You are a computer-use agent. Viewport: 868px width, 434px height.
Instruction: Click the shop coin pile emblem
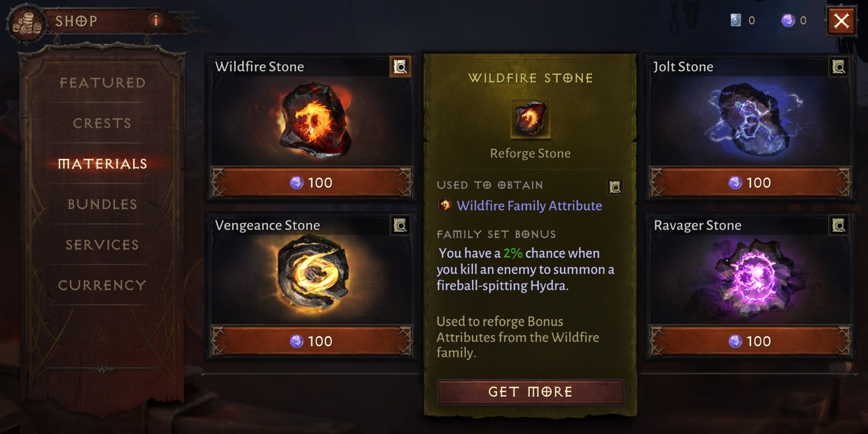[x=27, y=24]
